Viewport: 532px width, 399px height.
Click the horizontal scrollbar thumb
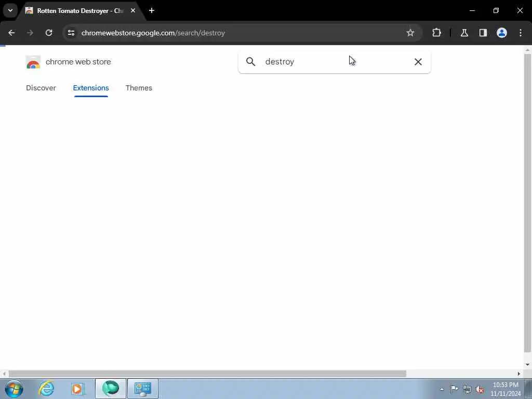207,374
